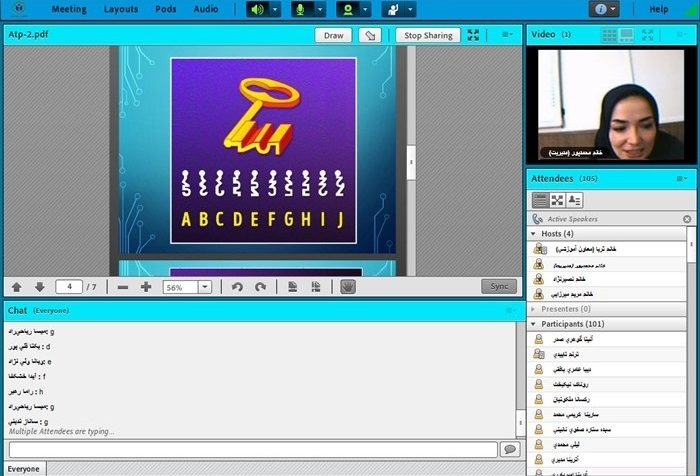The image size is (700, 476).
Task: Toggle the microphone in the top bar
Action: (x=301, y=9)
